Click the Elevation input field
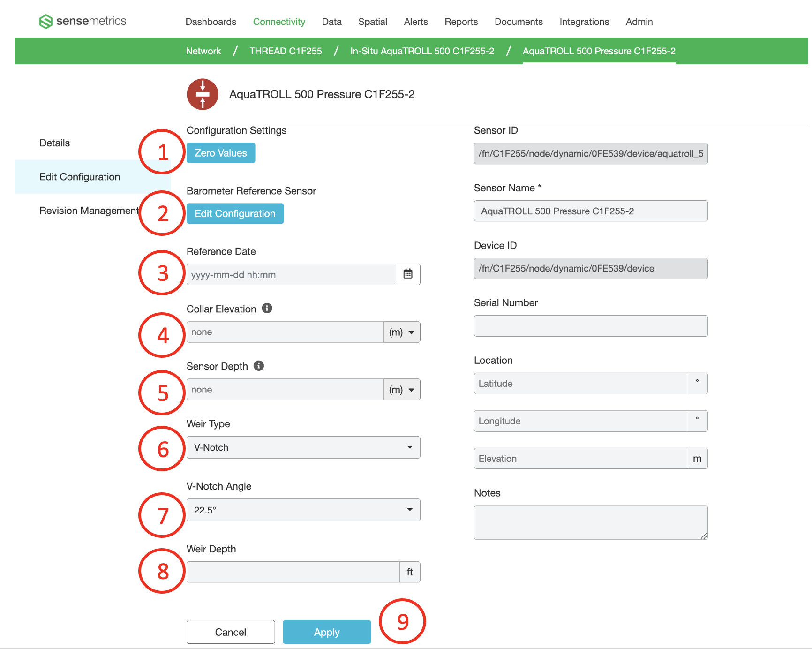The image size is (812, 649). [x=580, y=459]
